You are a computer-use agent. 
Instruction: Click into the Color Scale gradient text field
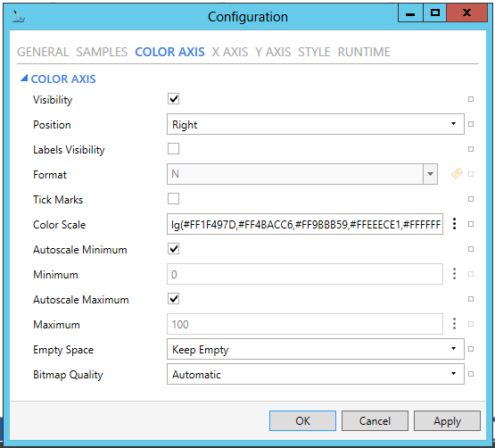[x=305, y=224]
